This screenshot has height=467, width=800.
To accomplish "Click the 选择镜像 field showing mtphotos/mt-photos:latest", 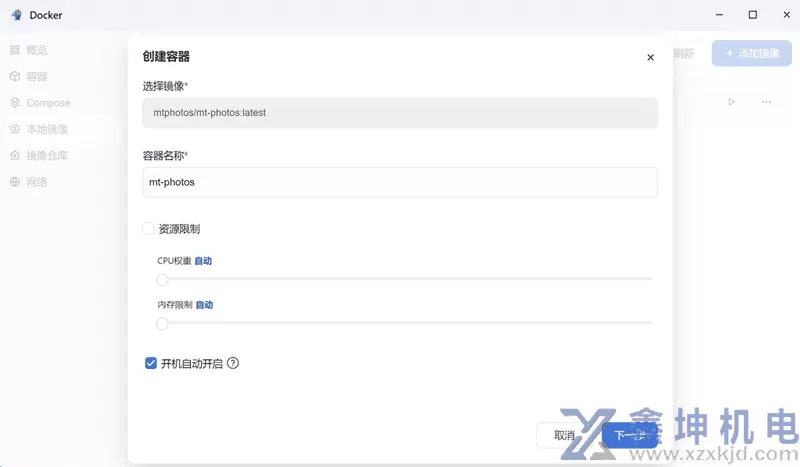I will (x=400, y=113).
